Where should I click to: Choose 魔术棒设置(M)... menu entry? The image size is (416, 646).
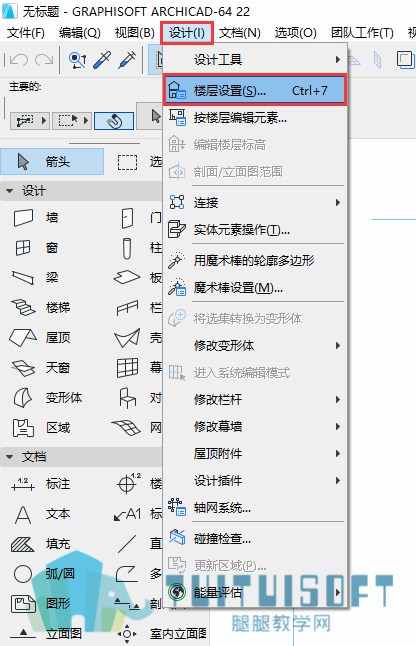point(255,288)
